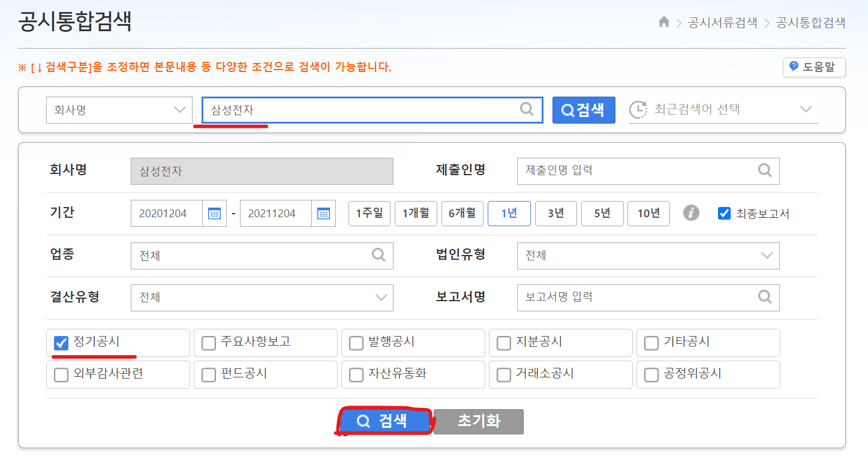Click the top blue 검색 button
The image size is (868, 456).
point(584,110)
